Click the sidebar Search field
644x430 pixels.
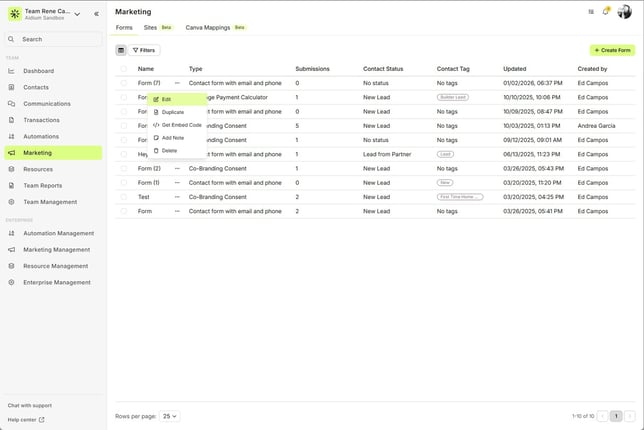coord(53,39)
